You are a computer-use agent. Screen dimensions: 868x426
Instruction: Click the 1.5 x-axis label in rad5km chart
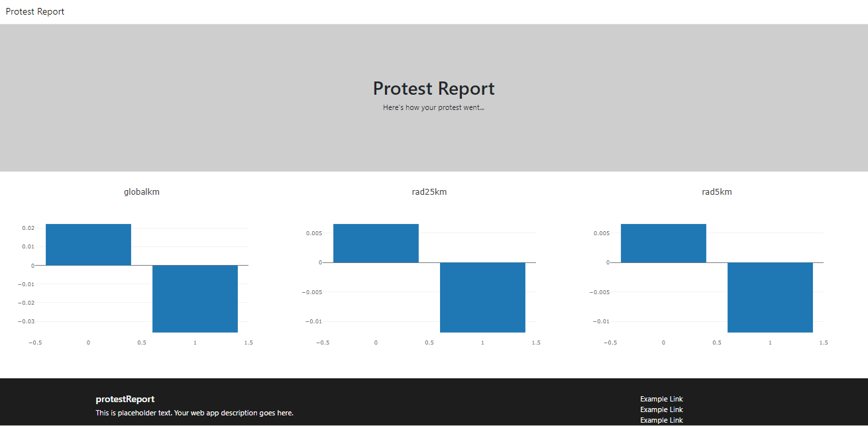coord(824,343)
